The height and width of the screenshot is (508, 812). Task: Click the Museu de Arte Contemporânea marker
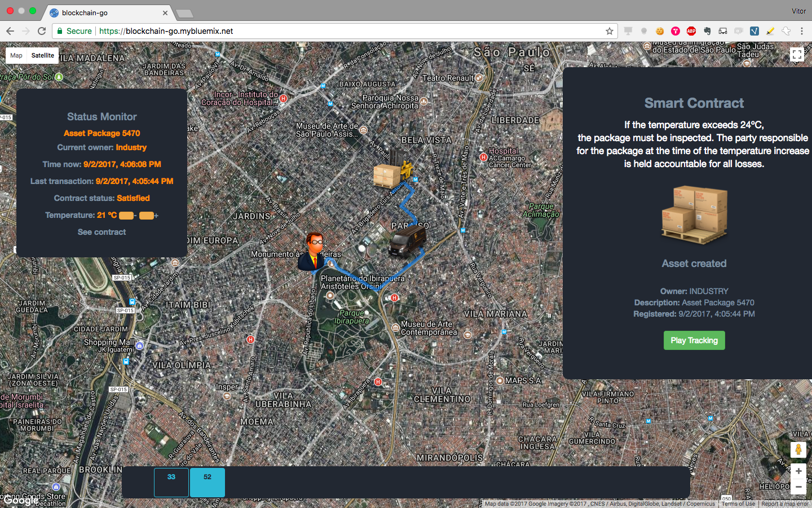[x=395, y=328]
